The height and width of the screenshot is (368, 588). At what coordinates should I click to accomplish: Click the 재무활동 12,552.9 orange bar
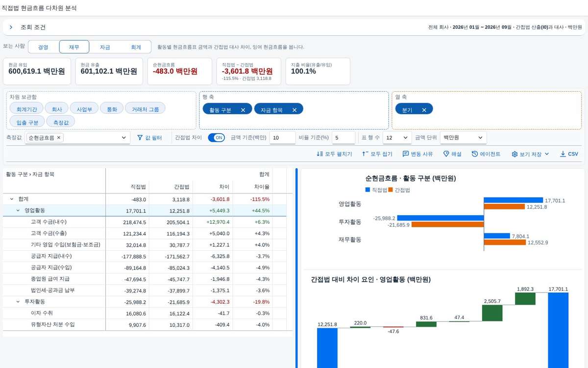pyautogui.click(x=505, y=242)
